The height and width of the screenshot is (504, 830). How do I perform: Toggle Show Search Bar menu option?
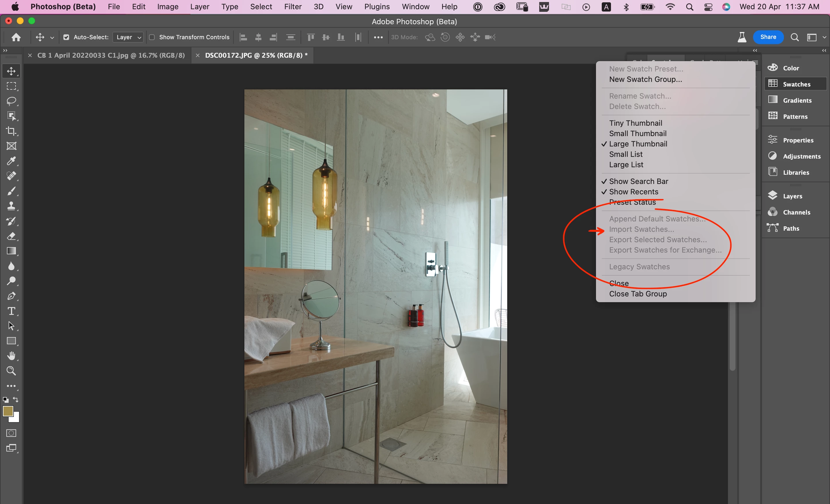coord(638,181)
